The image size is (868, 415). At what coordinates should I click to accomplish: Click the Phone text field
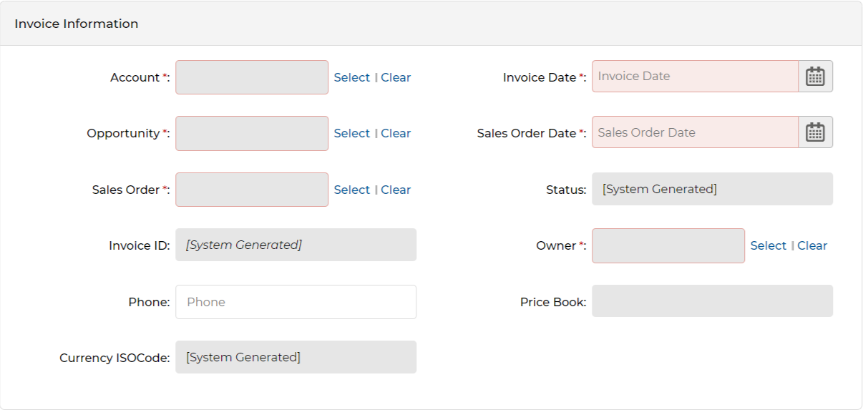click(x=296, y=302)
